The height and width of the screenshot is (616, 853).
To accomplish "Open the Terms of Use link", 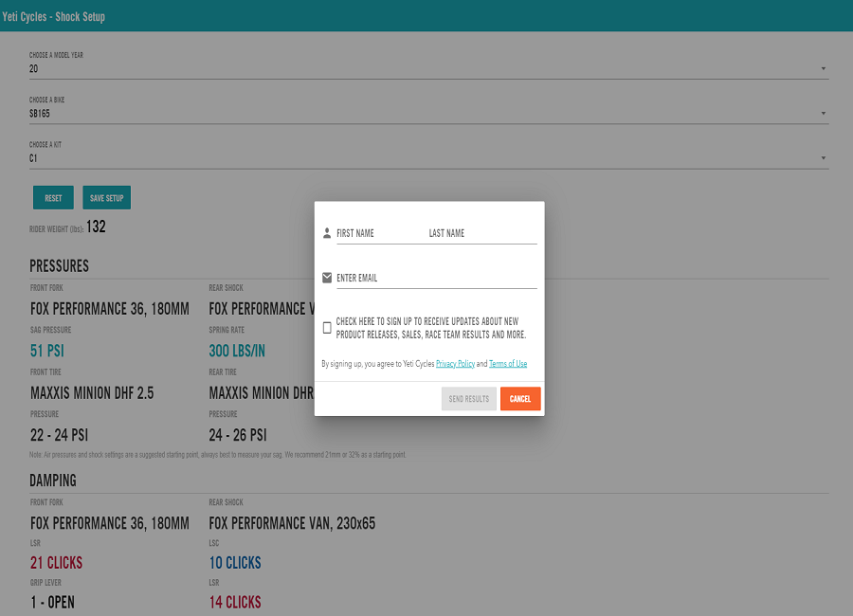I will click(508, 364).
